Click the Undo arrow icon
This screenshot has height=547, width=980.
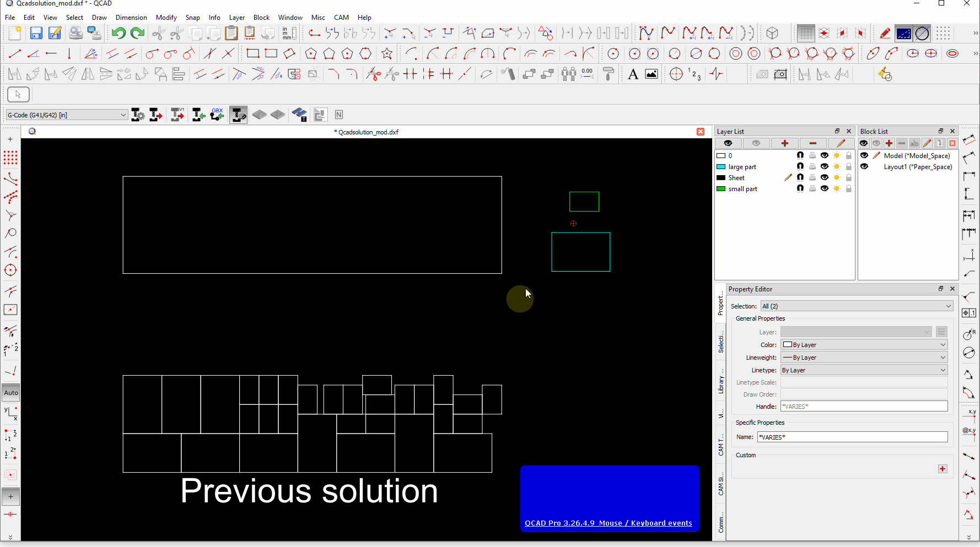[x=118, y=34]
